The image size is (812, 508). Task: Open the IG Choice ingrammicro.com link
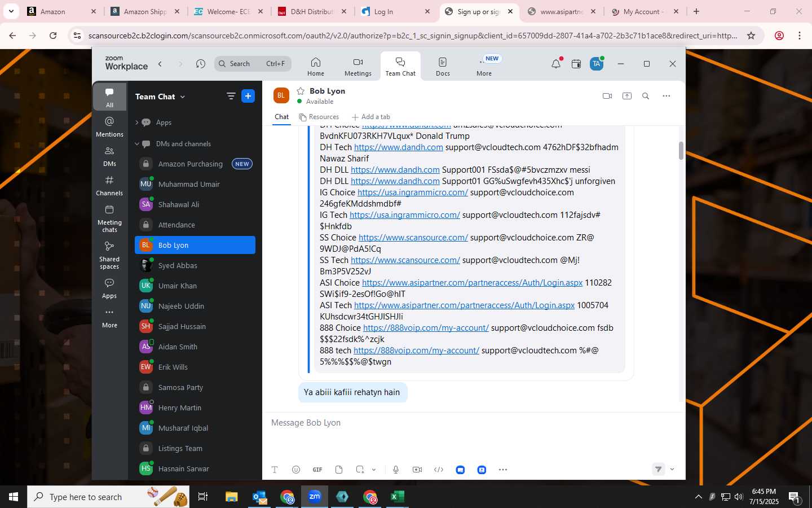pyautogui.click(x=413, y=192)
